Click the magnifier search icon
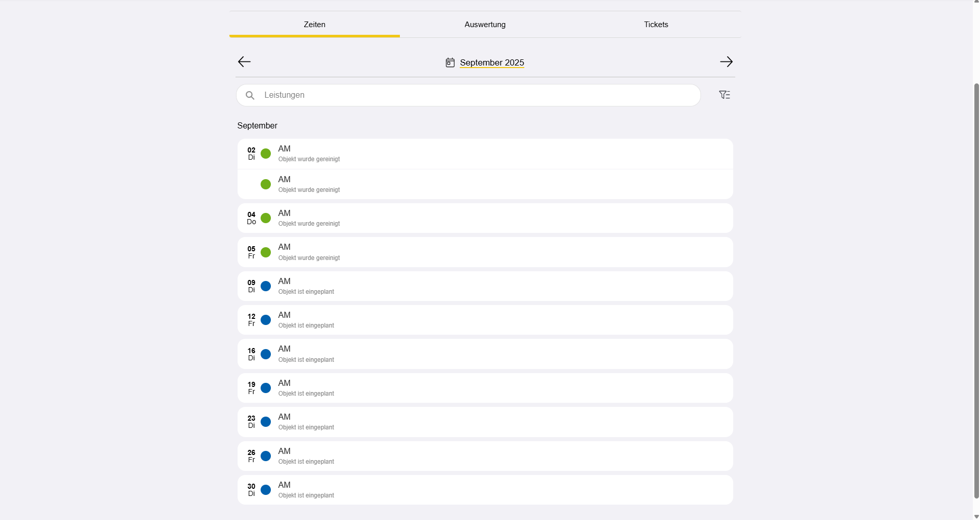Screen dimensions: 980x520 point(250,95)
